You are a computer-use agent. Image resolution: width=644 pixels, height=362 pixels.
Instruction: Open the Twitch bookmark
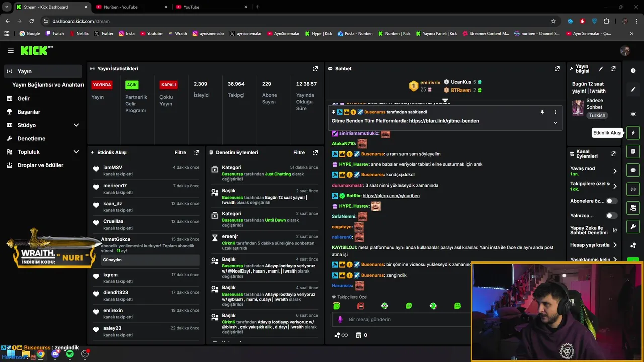(x=54, y=34)
